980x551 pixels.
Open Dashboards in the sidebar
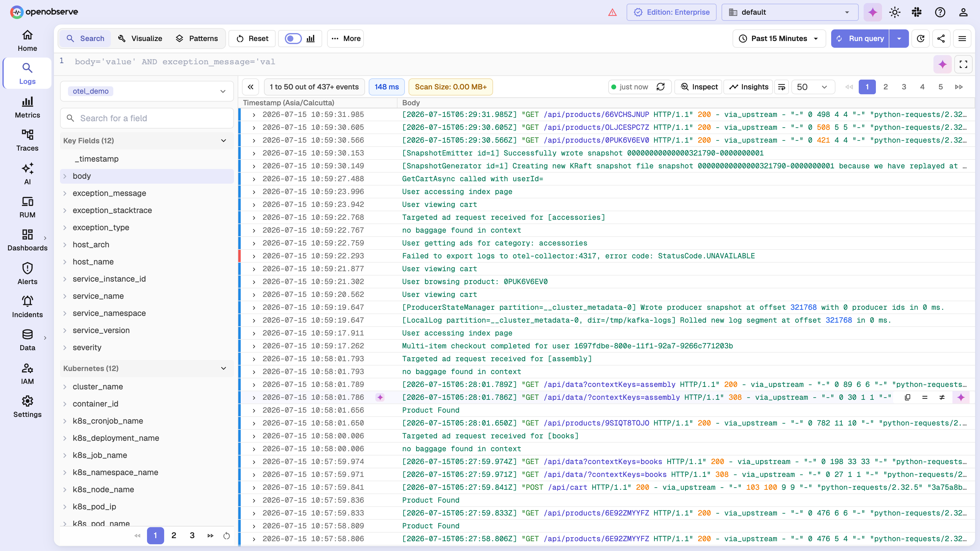pyautogui.click(x=27, y=240)
